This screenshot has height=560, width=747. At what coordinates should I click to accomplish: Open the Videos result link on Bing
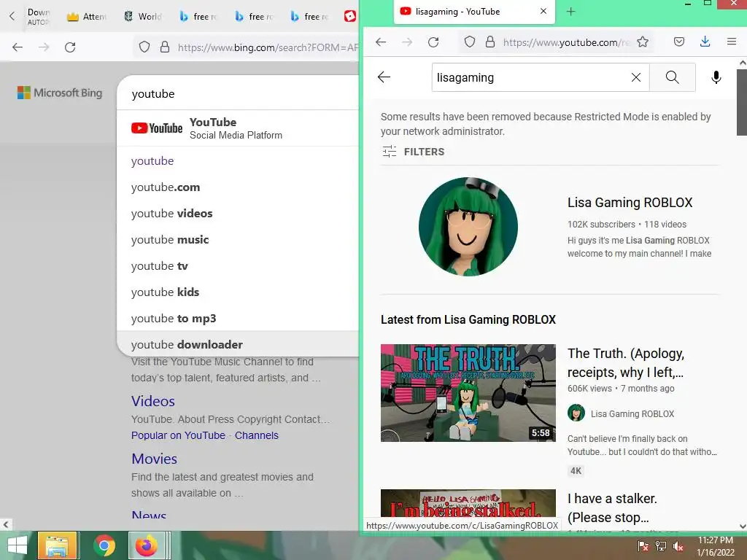click(x=153, y=401)
